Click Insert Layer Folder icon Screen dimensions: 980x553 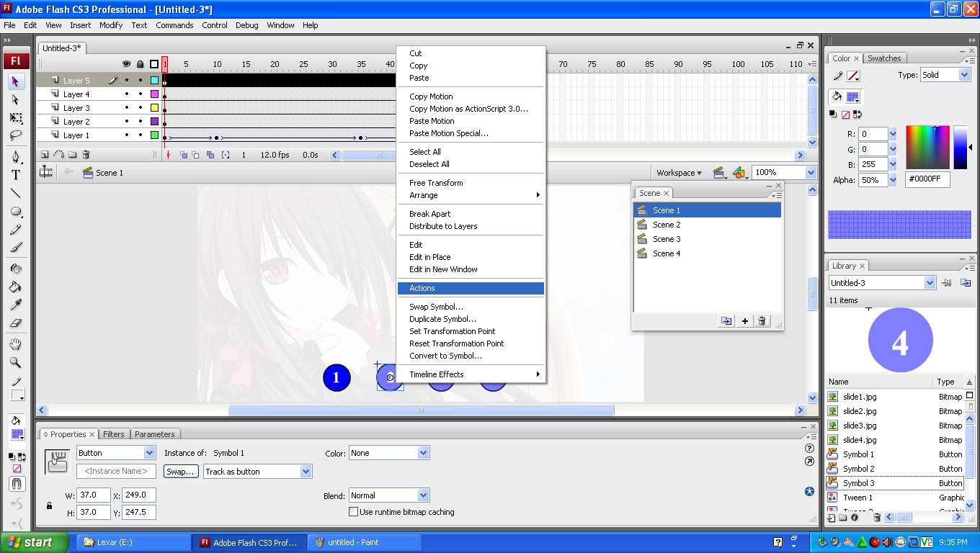pos(72,155)
